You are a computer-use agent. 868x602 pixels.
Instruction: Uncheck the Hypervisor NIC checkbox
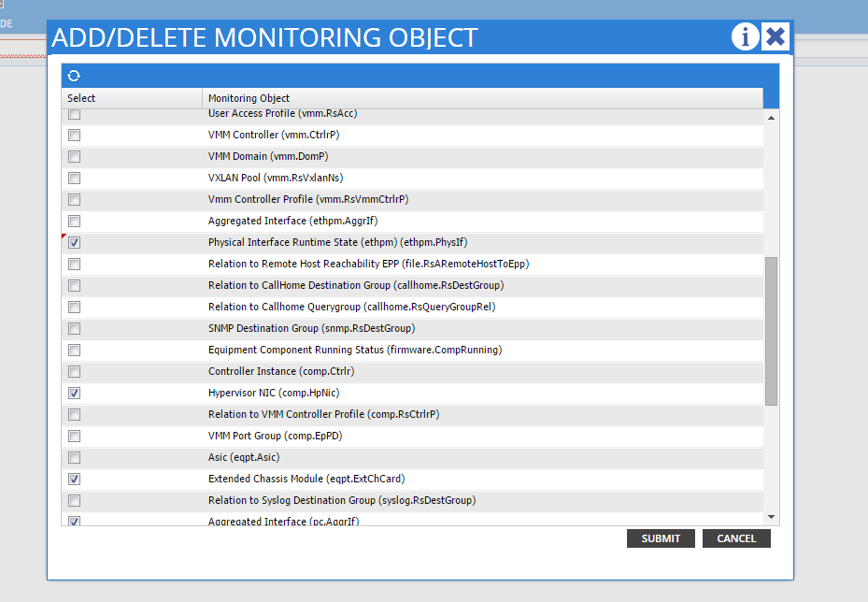tap(75, 394)
